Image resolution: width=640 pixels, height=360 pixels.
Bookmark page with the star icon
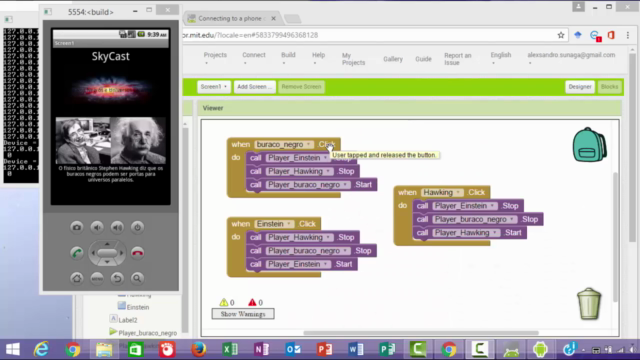(561, 35)
